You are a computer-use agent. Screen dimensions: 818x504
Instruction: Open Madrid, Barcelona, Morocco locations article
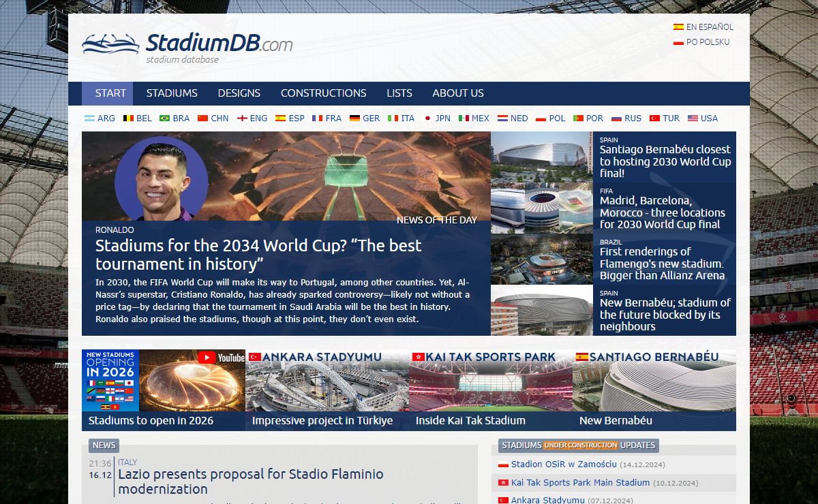point(662,212)
